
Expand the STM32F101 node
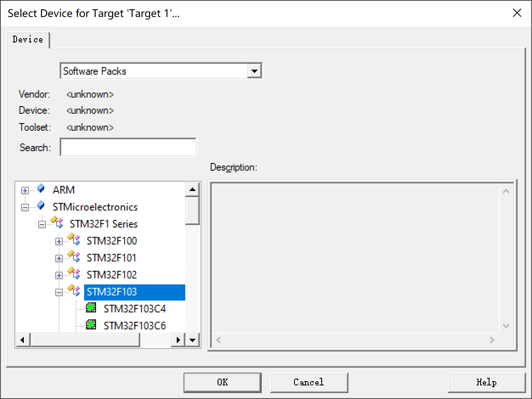pos(59,259)
